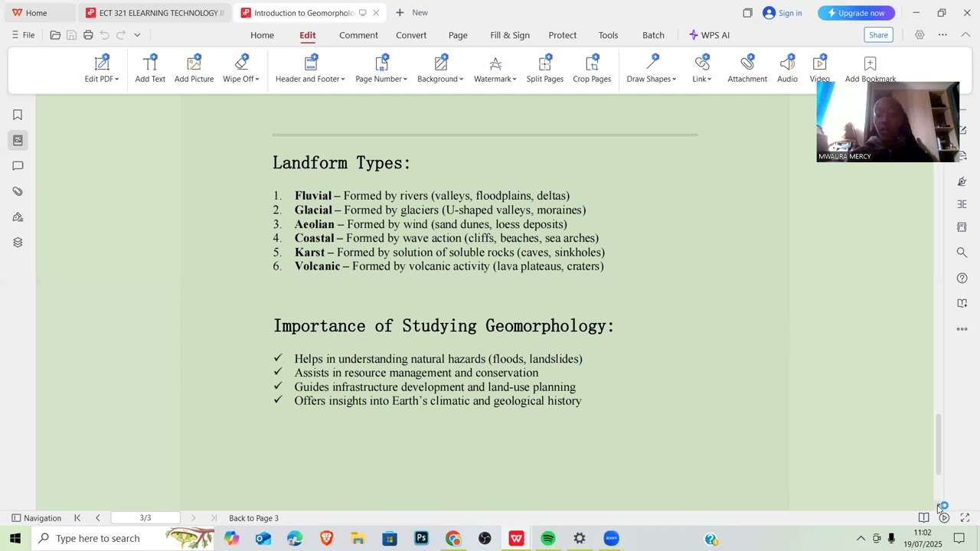This screenshot has height=551, width=980.
Task: Open Photoshop from the taskbar
Action: tap(421, 539)
